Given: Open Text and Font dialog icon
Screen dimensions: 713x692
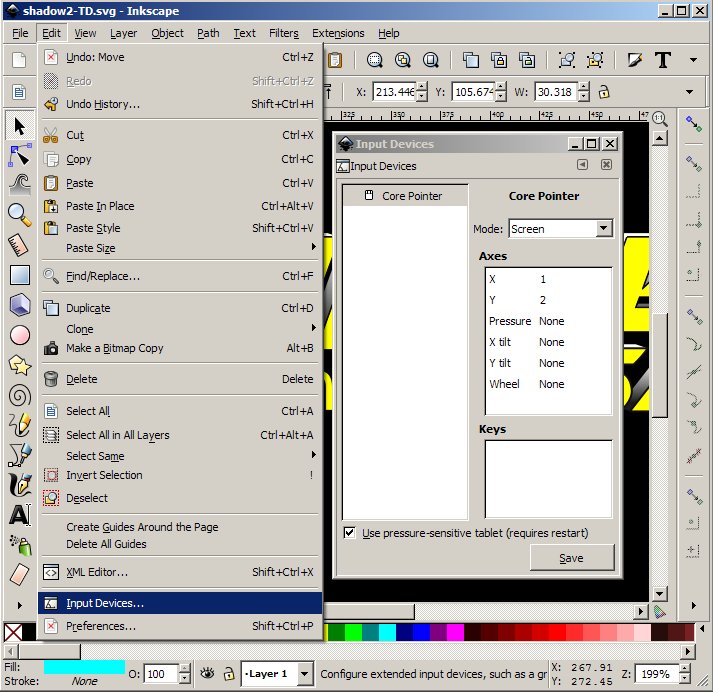Looking at the screenshot, I should pyautogui.click(x=662, y=59).
